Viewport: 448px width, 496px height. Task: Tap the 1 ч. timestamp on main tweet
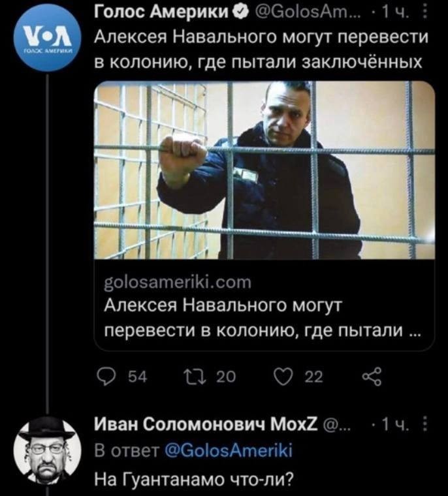pyautogui.click(x=396, y=12)
